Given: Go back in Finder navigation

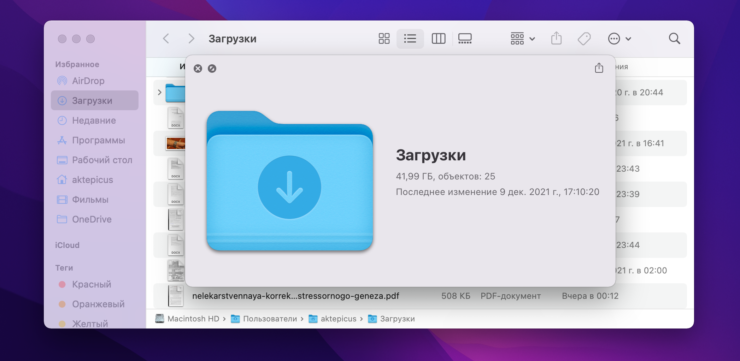Looking at the screenshot, I should pyautogui.click(x=166, y=39).
